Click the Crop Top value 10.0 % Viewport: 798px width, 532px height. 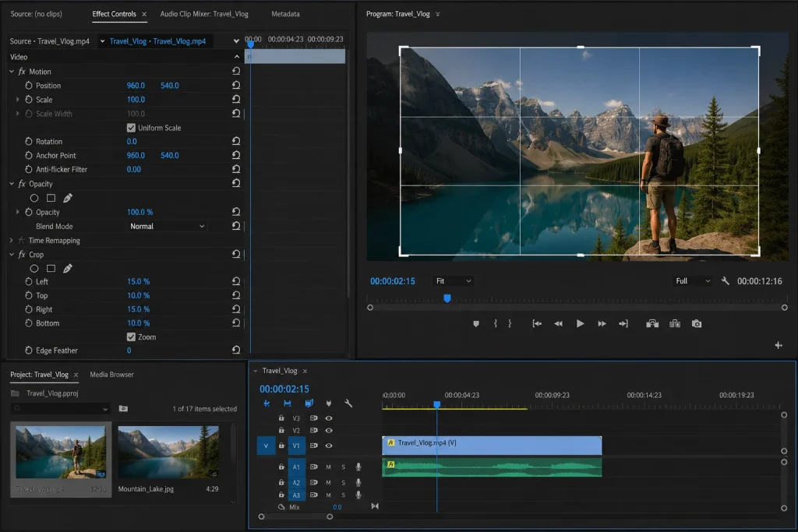point(139,295)
